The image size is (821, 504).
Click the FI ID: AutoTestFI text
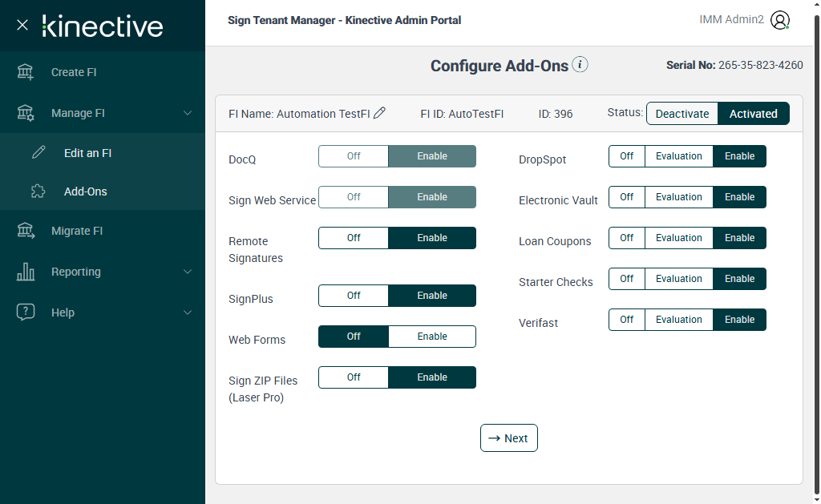tap(462, 114)
